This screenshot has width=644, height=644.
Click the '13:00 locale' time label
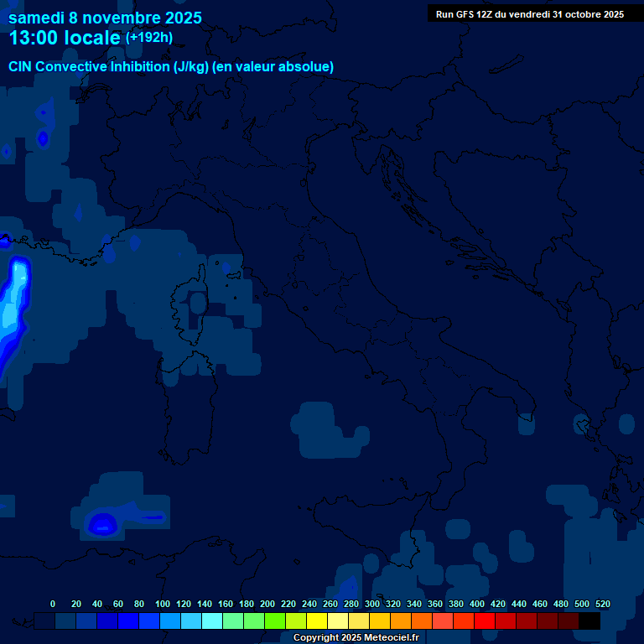[65, 38]
